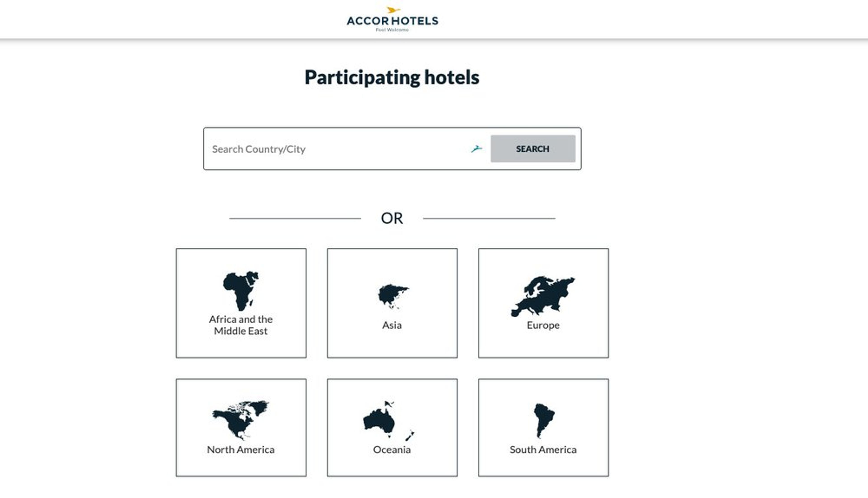Click the SEARCH button
The width and height of the screenshot is (868, 498).
533,149
